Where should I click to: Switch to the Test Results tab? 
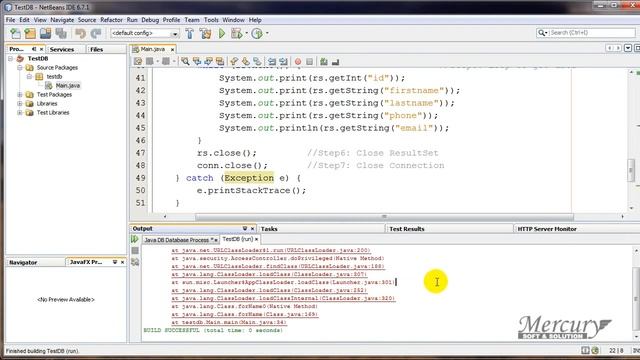(407, 229)
